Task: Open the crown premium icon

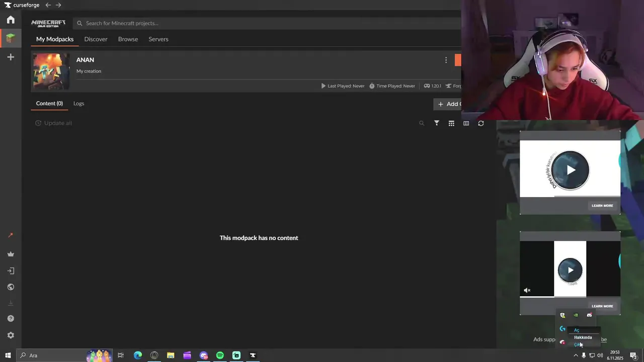Action: point(11,254)
